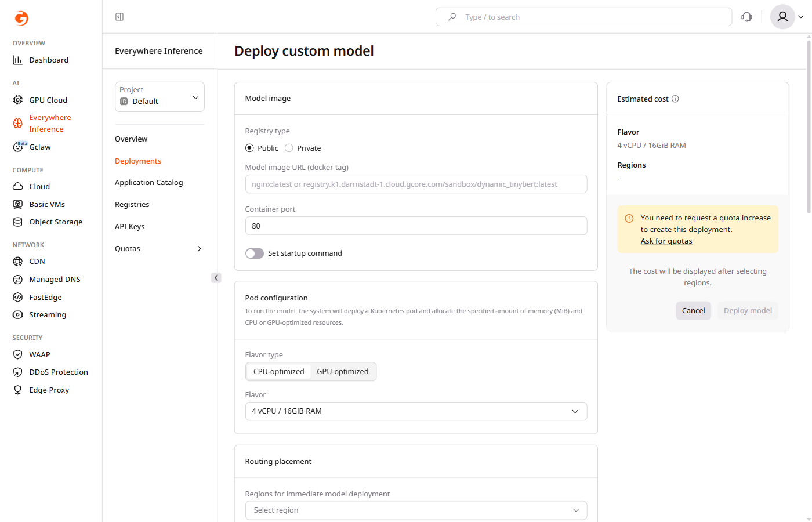Image resolution: width=812 pixels, height=522 pixels.
Task: Open DDoS Protection section
Action: click(x=50, y=372)
